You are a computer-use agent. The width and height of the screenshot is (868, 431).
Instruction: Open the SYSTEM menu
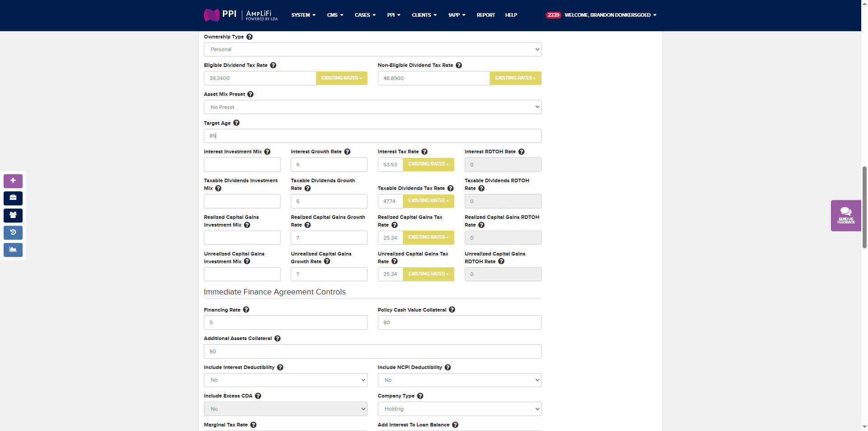point(303,15)
